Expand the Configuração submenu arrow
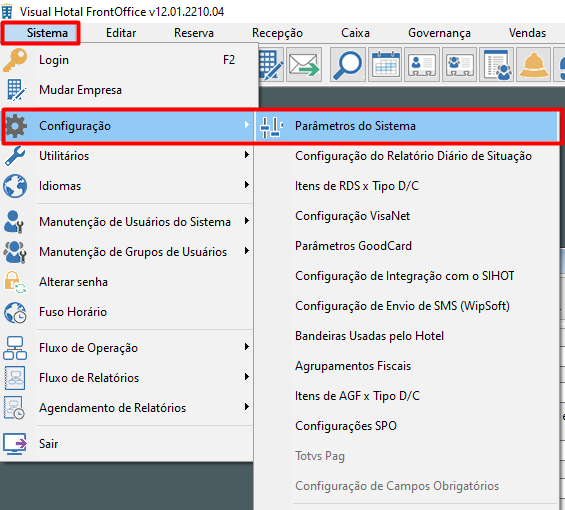This screenshot has width=565, height=510. coord(246,125)
